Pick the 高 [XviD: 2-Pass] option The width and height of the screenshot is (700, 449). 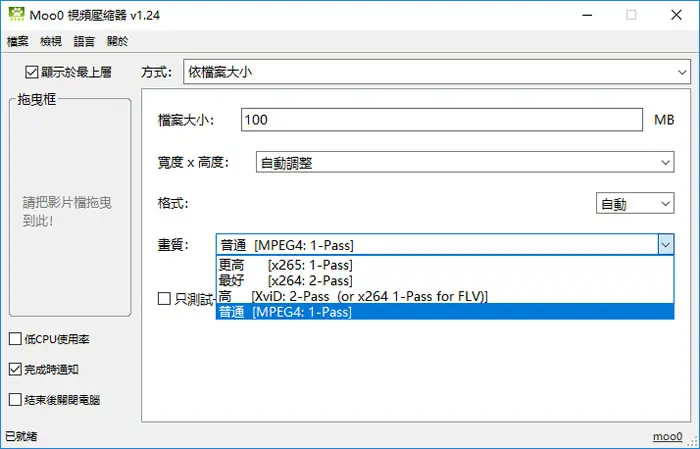click(x=445, y=296)
